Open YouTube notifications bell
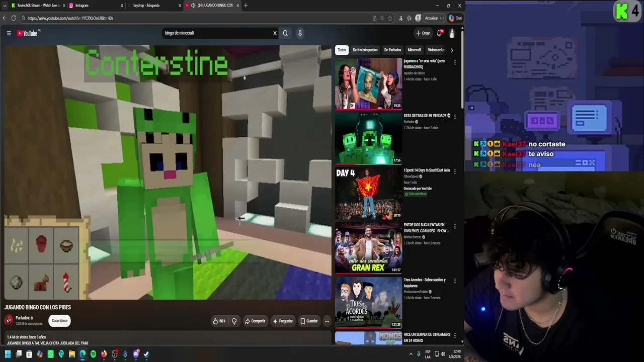644x362 pixels. pyautogui.click(x=439, y=33)
